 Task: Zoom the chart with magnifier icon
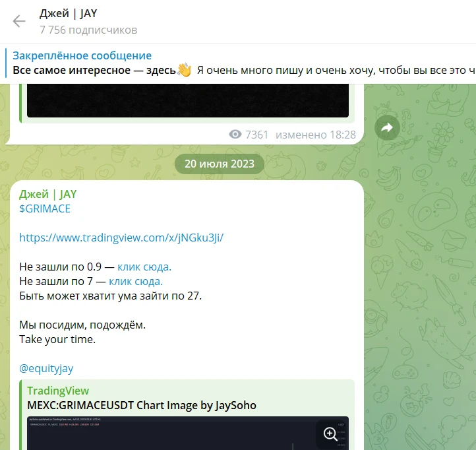(330, 434)
